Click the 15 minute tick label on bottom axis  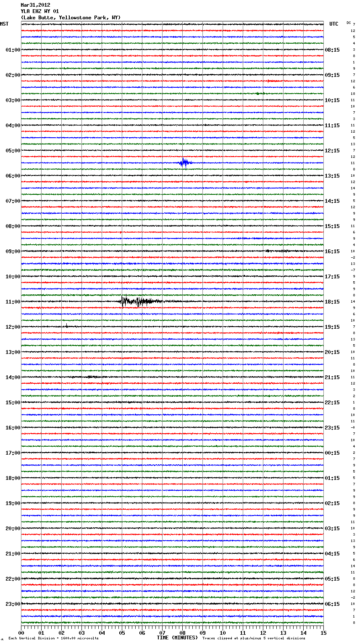pyautogui.click(x=323, y=633)
